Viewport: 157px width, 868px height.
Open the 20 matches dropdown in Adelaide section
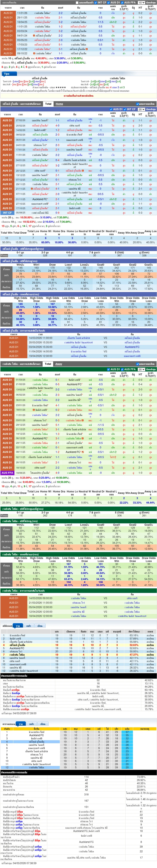pyautogui.click(x=141, y=109)
